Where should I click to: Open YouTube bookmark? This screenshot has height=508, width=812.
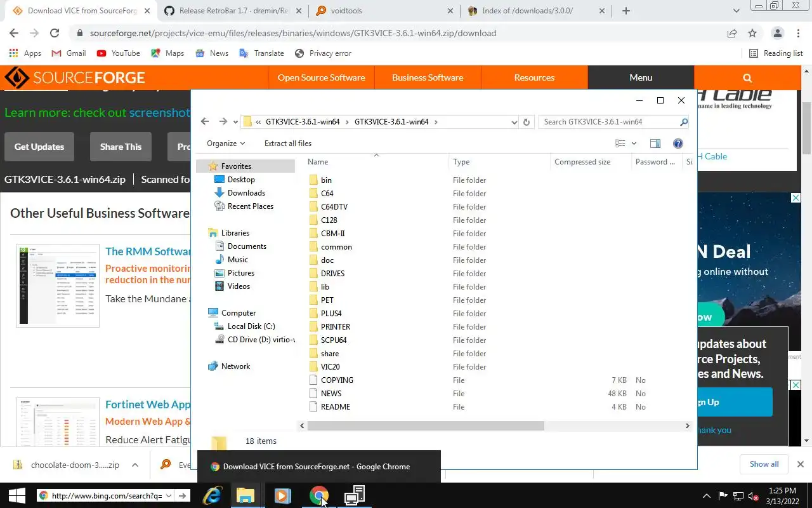pos(118,53)
